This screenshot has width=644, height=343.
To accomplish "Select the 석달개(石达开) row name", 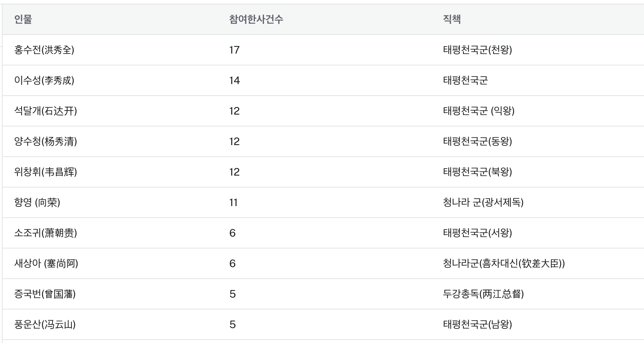I will click(x=45, y=111).
